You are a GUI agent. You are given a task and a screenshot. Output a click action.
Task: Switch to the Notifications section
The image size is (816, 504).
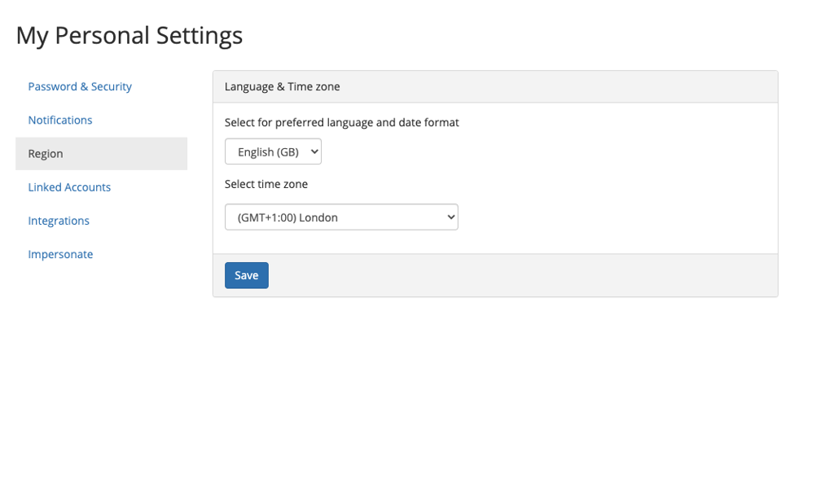coord(60,120)
